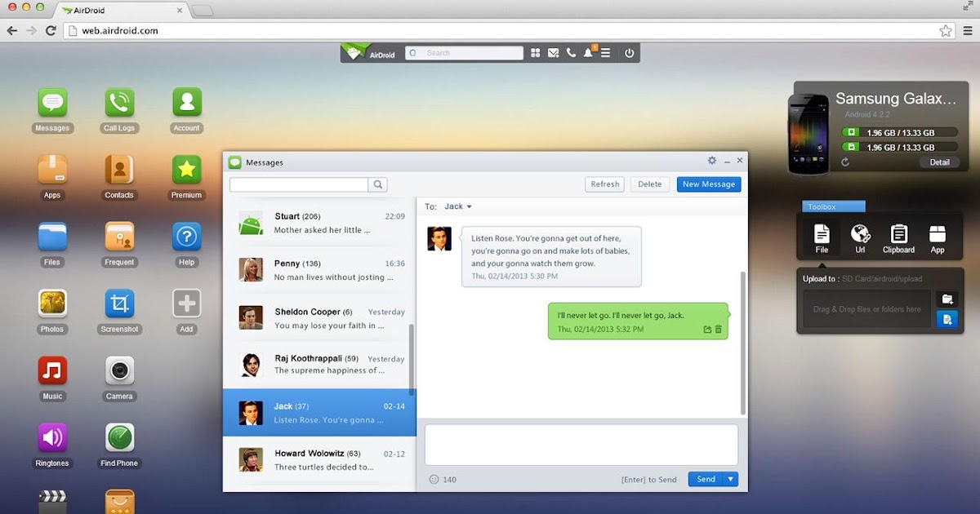The image size is (980, 514).
Task: Click the Premium star icon
Action: pyautogui.click(x=186, y=170)
